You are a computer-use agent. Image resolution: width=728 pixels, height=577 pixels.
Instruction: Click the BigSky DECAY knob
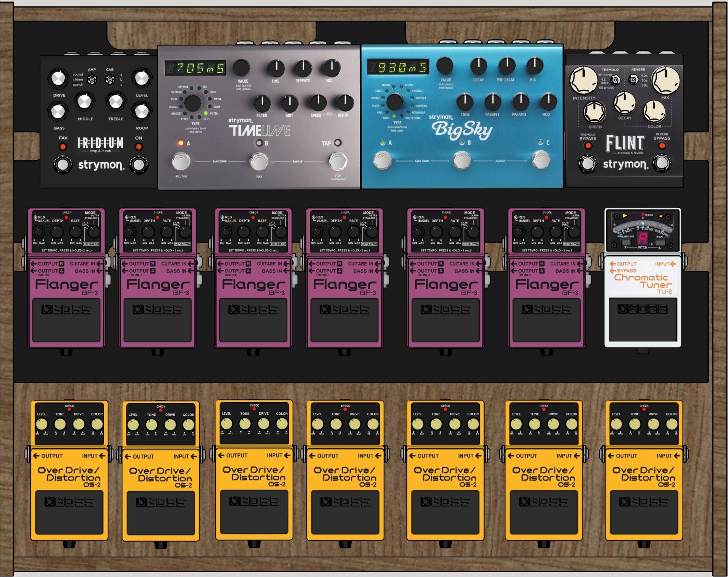pyautogui.click(x=479, y=66)
